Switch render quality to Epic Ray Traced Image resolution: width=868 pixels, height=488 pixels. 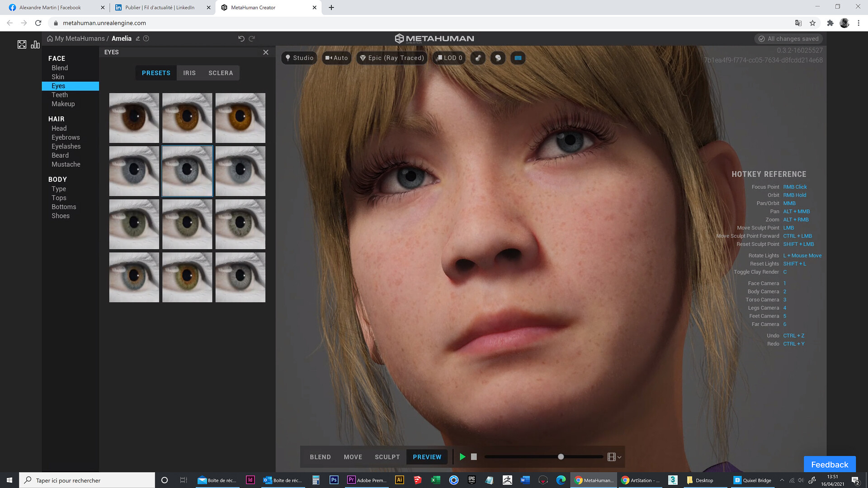pos(392,58)
